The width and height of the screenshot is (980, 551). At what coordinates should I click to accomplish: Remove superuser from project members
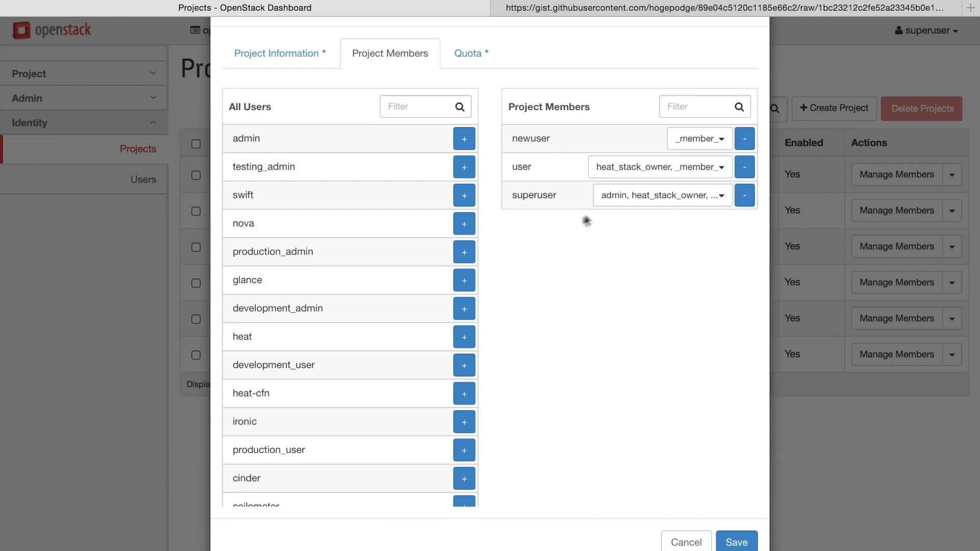[744, 195]
